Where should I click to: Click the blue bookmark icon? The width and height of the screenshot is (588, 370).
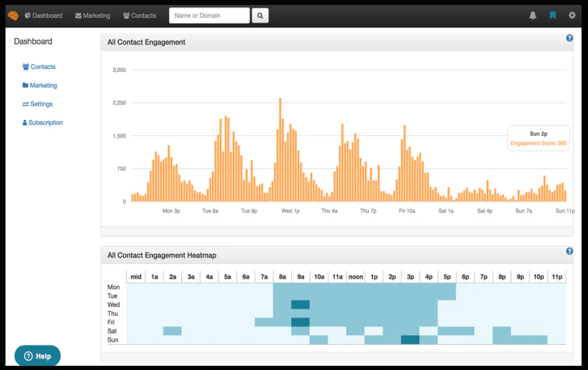click(552, 15)
